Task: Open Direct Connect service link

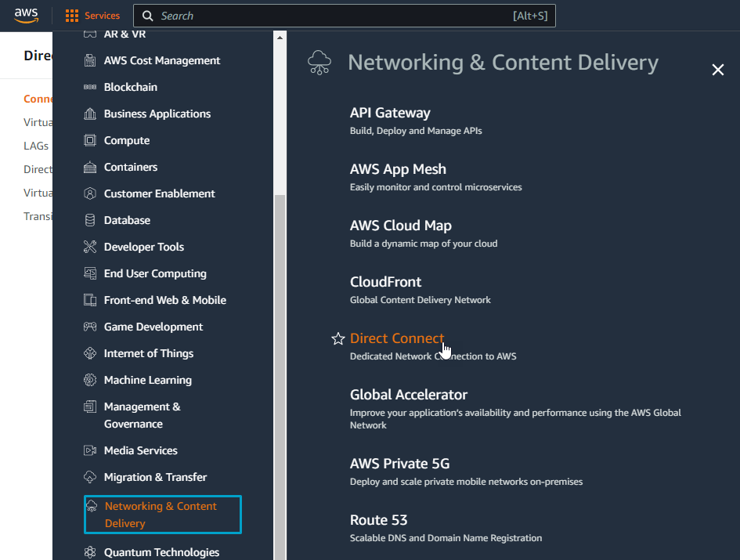Action: pos(397,338)
